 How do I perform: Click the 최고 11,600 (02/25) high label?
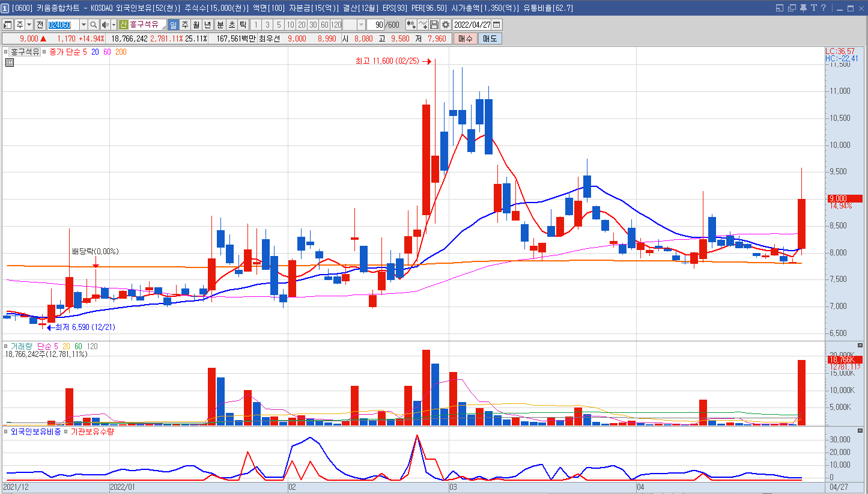[388, 61]
